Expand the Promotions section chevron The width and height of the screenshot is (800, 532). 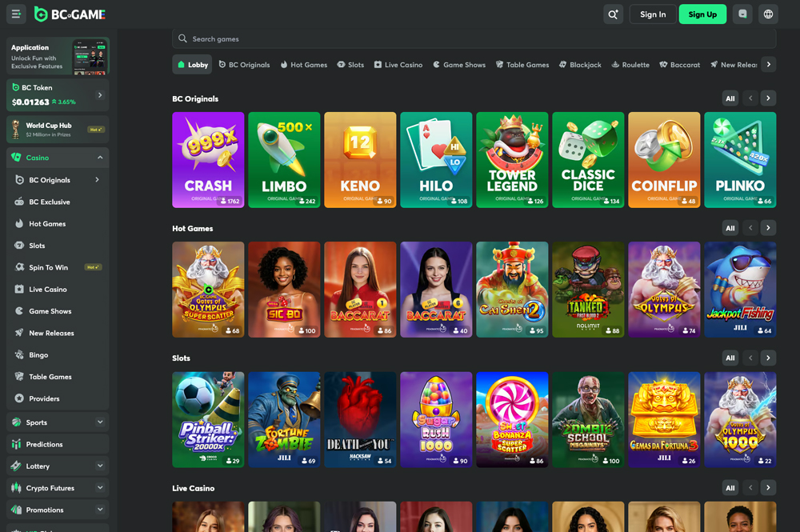point(100,510)
